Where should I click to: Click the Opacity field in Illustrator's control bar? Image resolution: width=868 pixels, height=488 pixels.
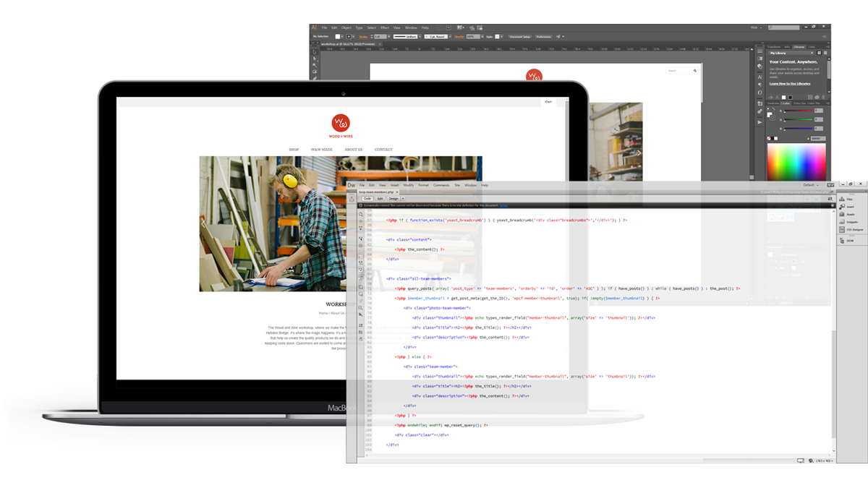472,36
